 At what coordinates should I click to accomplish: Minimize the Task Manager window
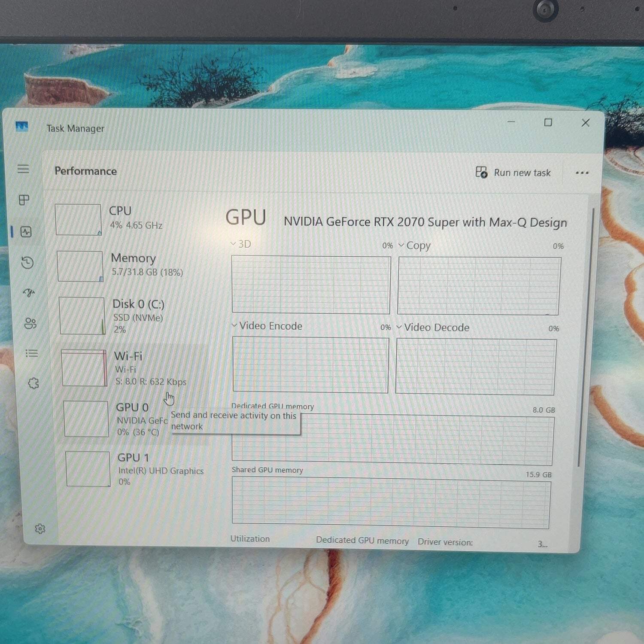[x=511, y=122]
